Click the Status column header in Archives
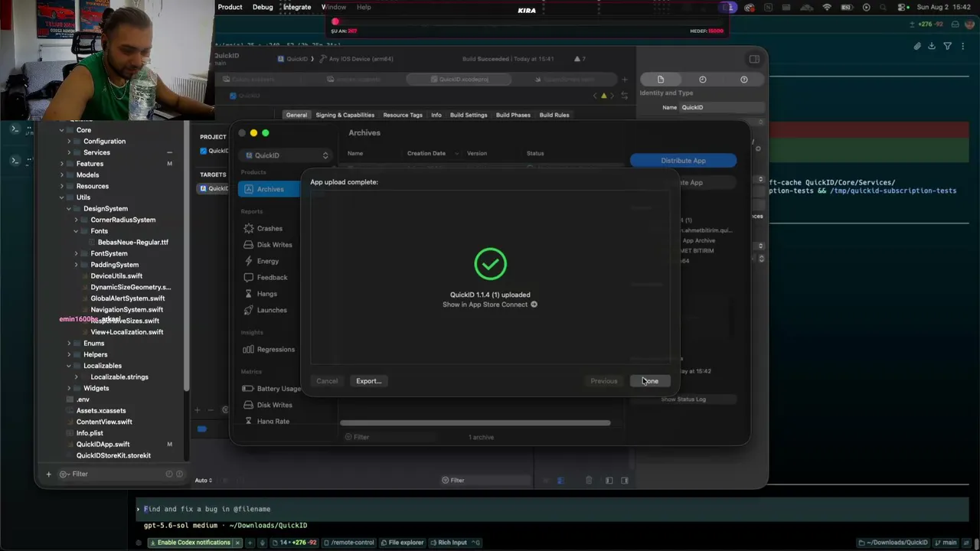 535,153
